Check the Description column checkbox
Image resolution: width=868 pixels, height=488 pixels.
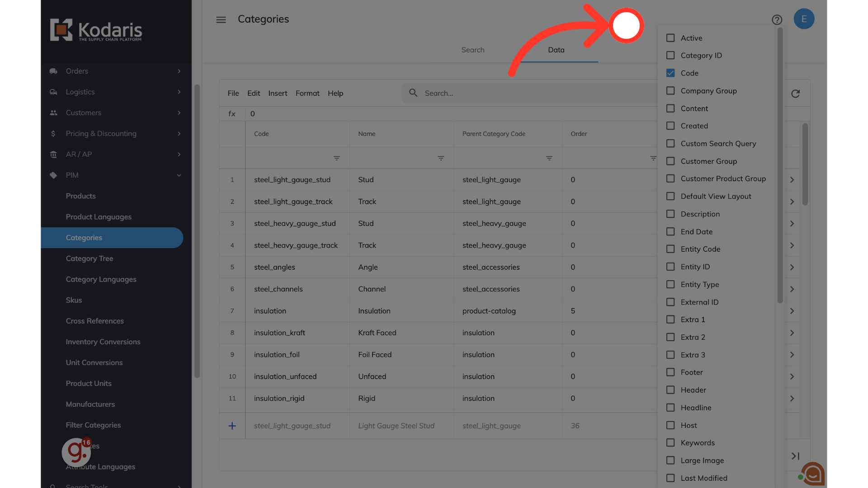[x=670, y=214]
